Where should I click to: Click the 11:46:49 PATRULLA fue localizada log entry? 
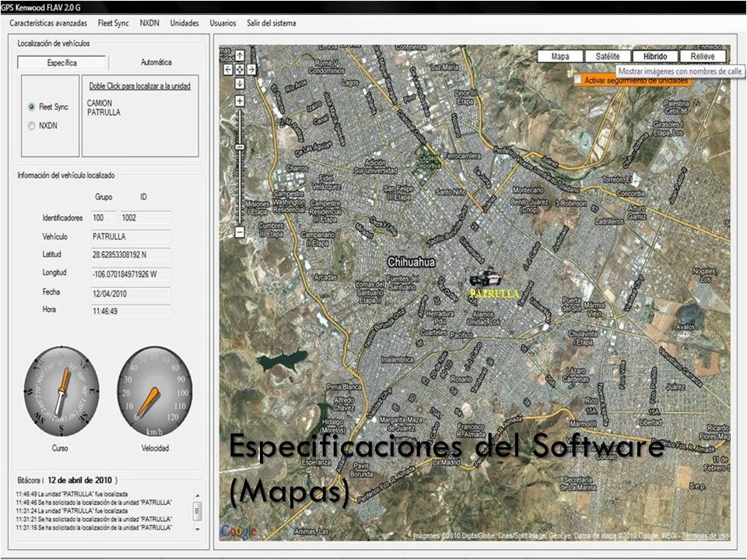pos(72,495)
